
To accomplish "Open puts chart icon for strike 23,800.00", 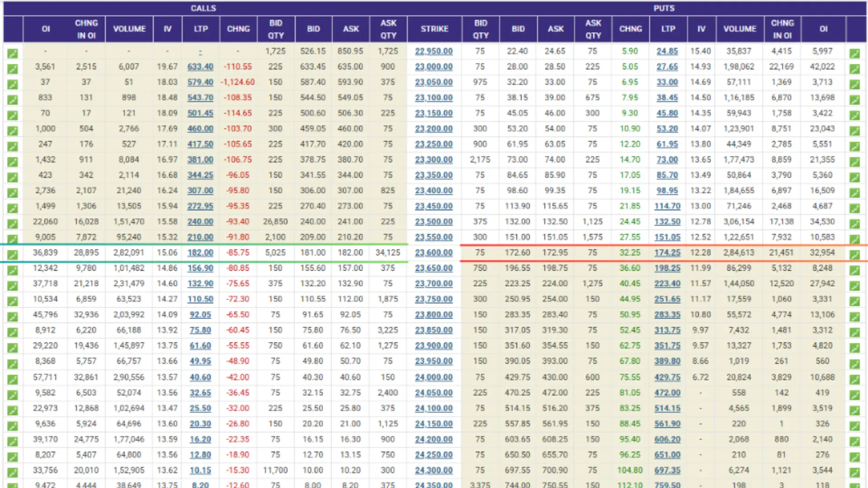I will point(854,317).
